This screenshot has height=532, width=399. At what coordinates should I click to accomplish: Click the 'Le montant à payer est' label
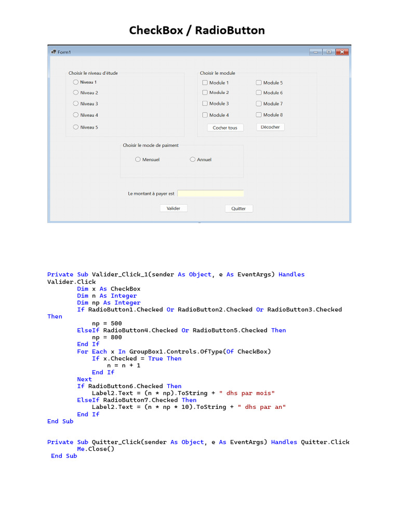pos(151,193)
